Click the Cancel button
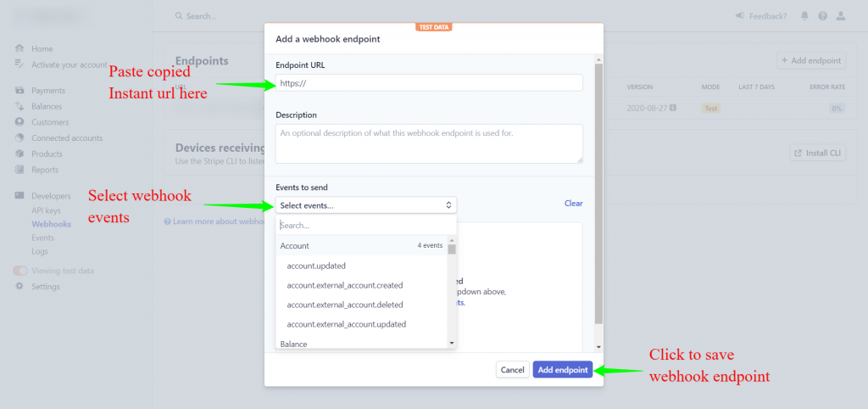The width and height of the screenshot is (868, 409). click(x=513, y=370)
